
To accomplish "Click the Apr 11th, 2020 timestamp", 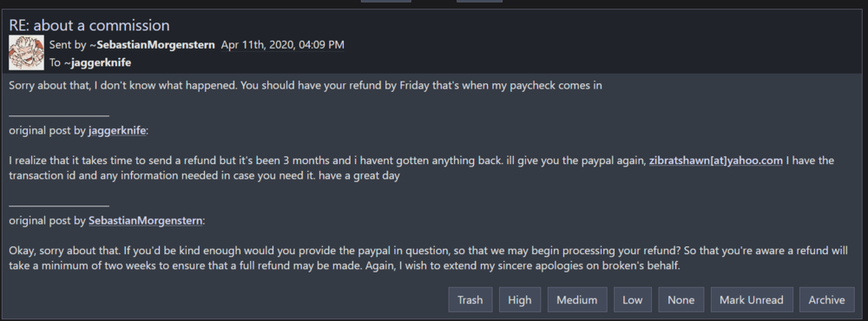I will coord(282,45).
